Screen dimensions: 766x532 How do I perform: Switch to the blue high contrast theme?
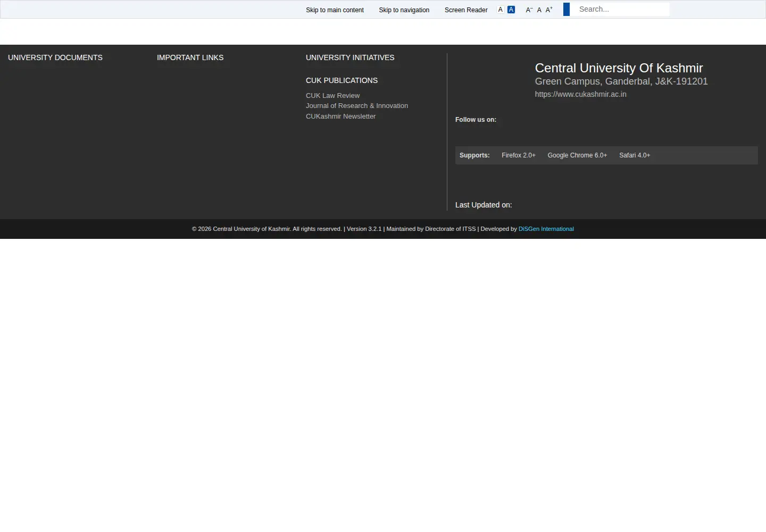click(x=511, y=10)
